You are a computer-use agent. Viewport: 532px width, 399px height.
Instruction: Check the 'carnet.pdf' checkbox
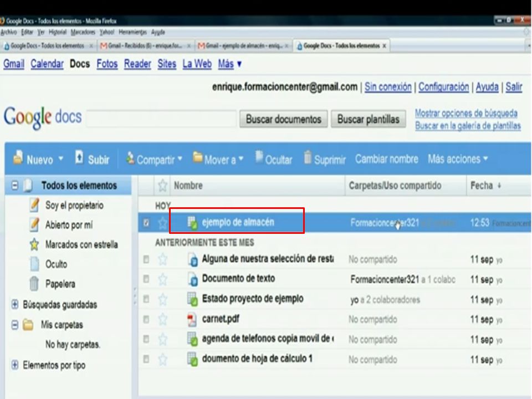tap(146, 319)
